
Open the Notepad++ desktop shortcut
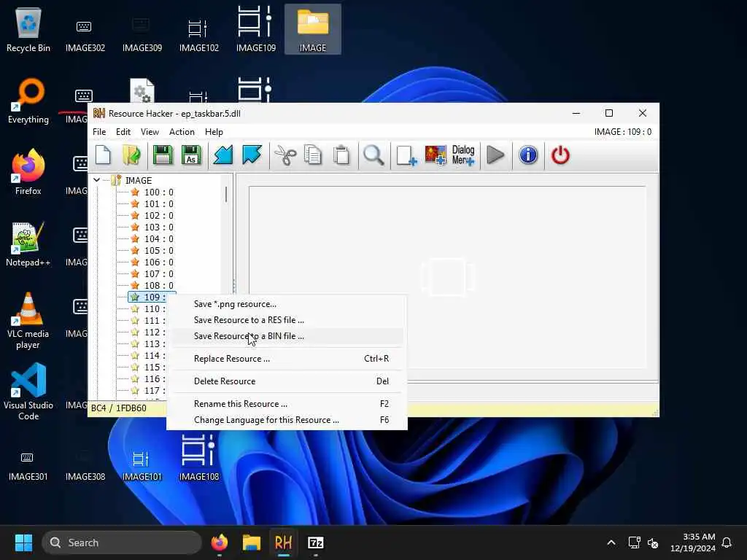[x=28, y=244]
